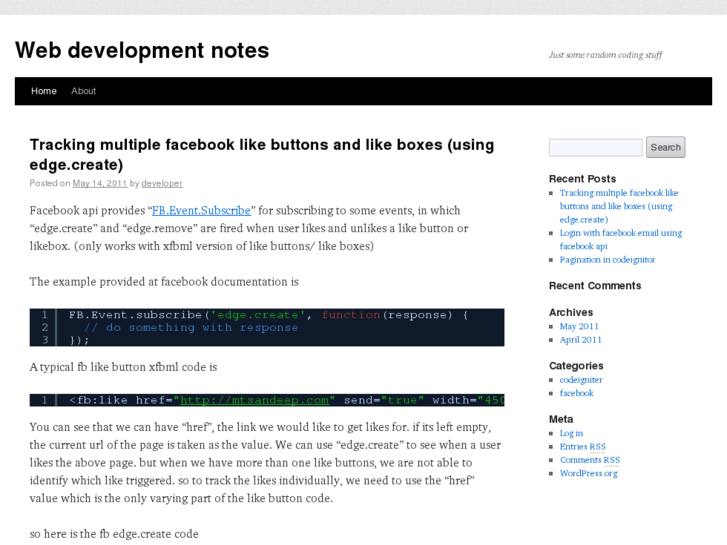This screenshot has width=727, height=545.
Task: Open recent post Pagination in codeignitor
Action: 607,260
